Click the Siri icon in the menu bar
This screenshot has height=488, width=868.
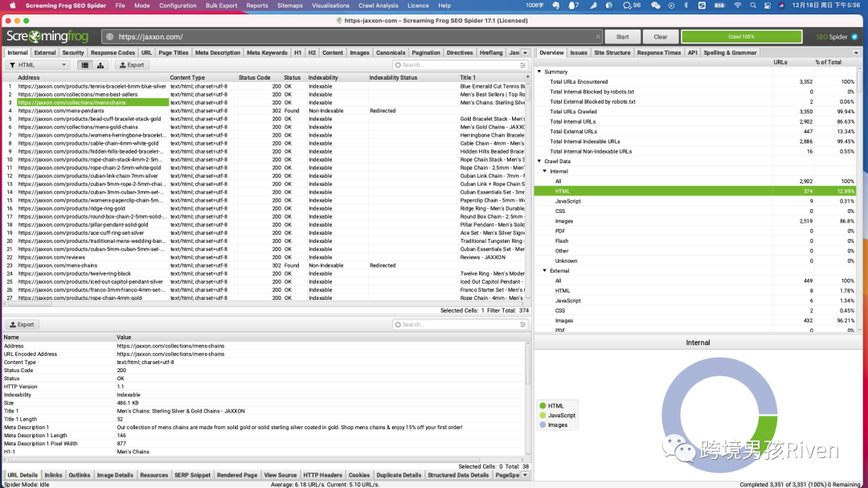[x=782, y=6]
